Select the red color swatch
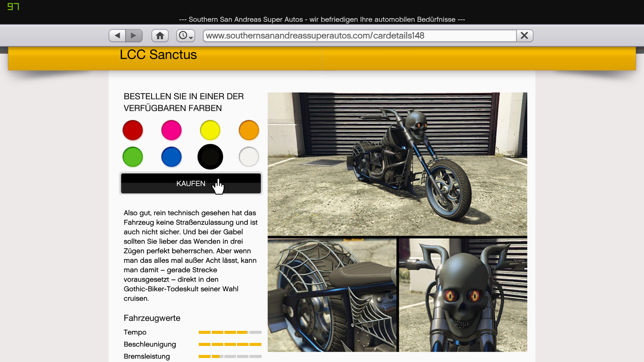The height and width of the screenshot is (362, 644). click(x=133, y=130)
